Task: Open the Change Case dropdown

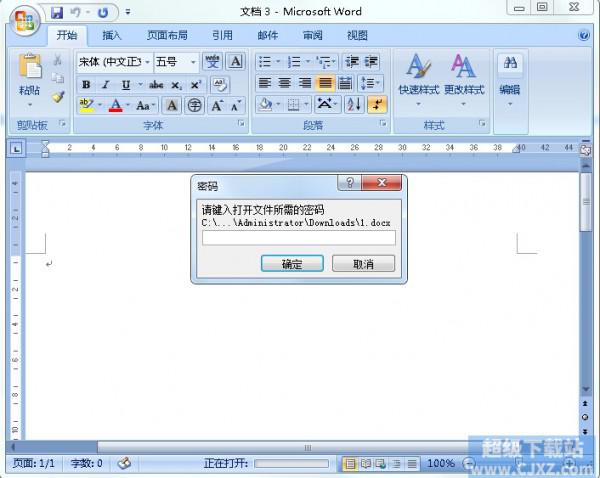Action: [x=146, y=105]
